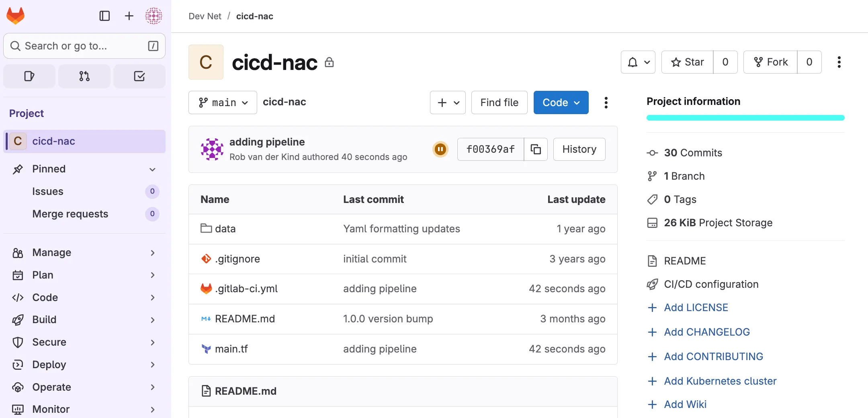This screenshot has height=418, width=868.
Task: Open the user avatar menu
Action: click(x=154, y=16)
